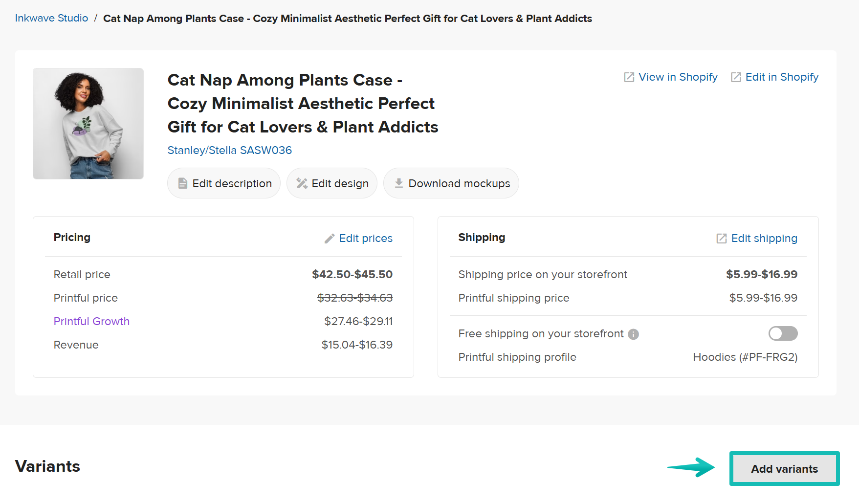Click the document icon in Edit description
The width and height of the screenshot is (859, 504).
182,183
